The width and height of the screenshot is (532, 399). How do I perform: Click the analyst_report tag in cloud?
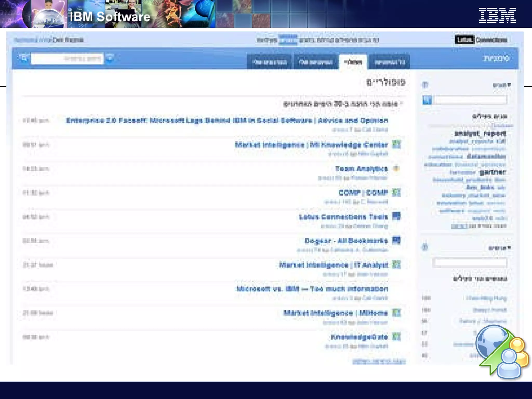point(480,134)
